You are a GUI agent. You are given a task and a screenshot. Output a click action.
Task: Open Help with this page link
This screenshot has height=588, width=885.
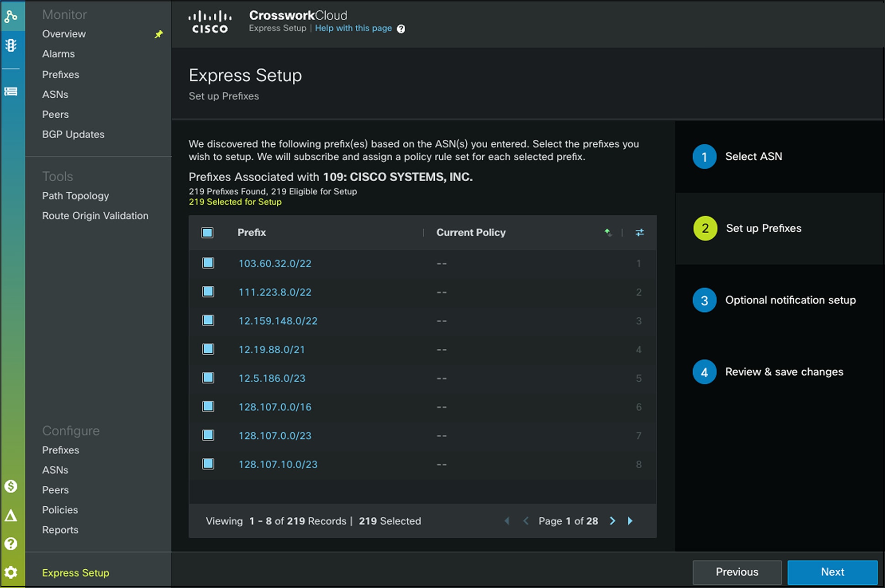click(353, 28)
